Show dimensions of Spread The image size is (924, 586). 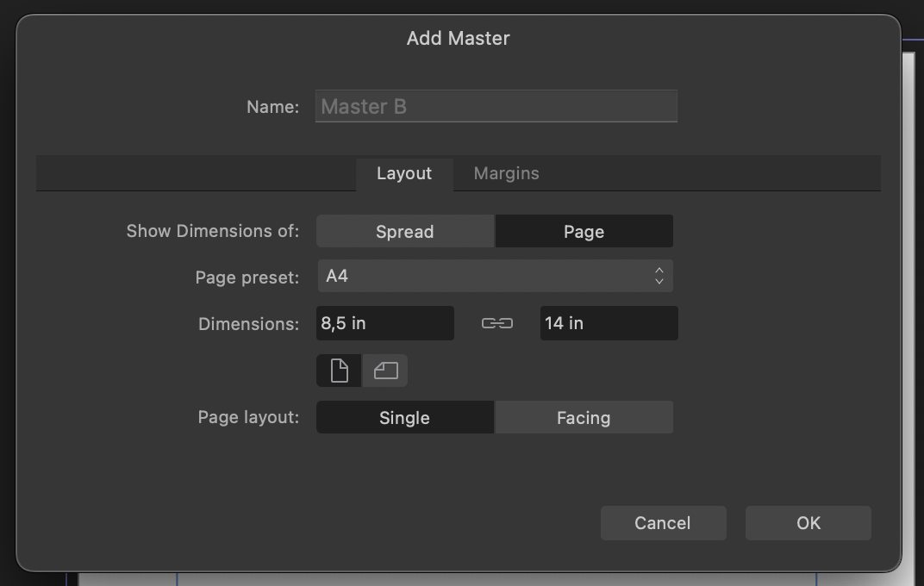(405, 232)
